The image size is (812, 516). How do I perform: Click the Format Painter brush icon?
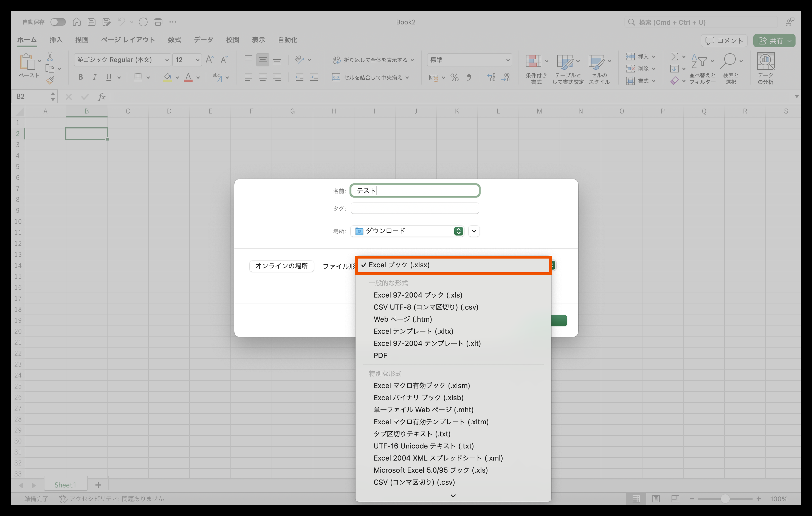pyautogui.click(x=50, y=80)
